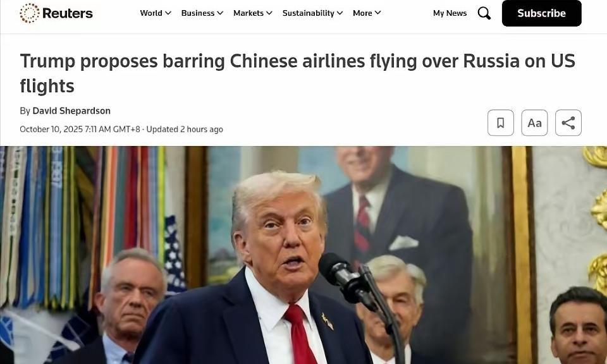This screenshot has height=364, width=607.
Task: Click the article date October 10, 2025
Action: [x=51, y=129]
